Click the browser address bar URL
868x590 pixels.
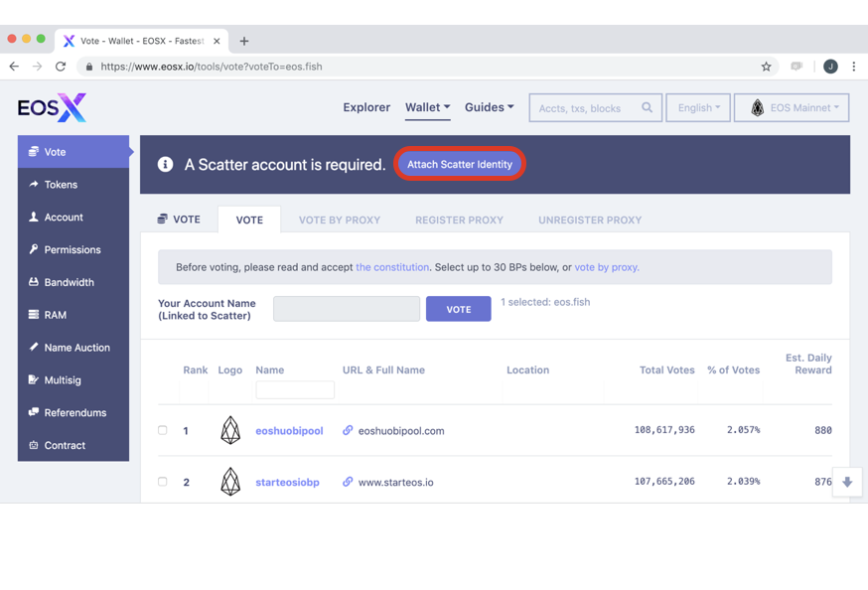pos(211,67)
